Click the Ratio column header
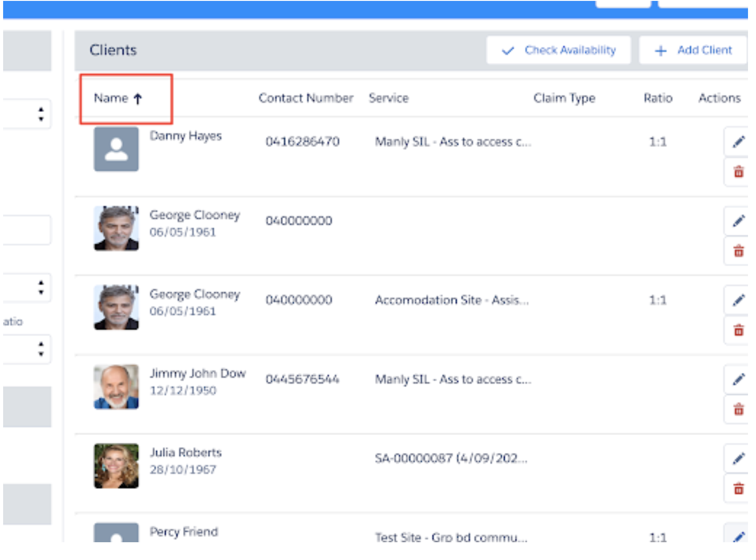This screenshot has height=560, width=756. 658,98
